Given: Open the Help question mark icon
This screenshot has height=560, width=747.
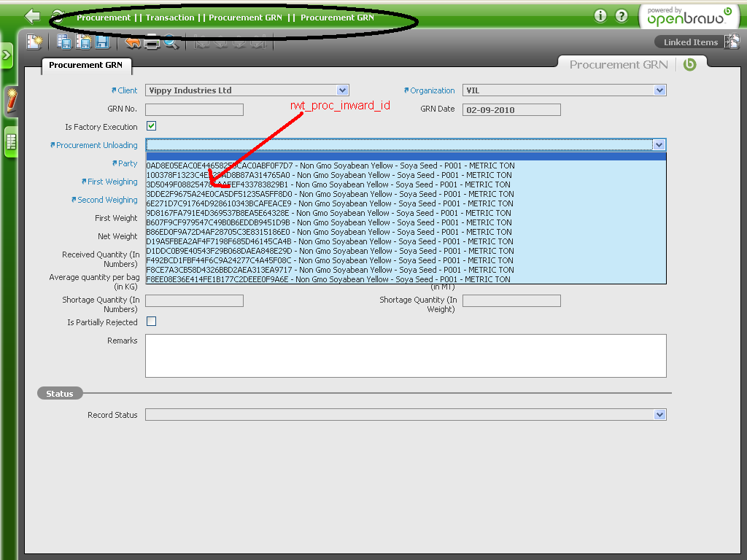Looking at the screenshot, I should [622, 16].
